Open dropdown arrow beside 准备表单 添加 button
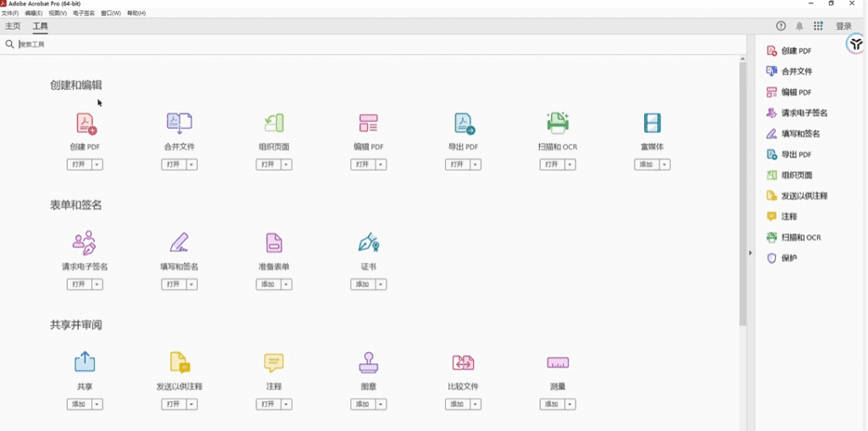This screenshot has height=431, width=868. tap(287, 284)
